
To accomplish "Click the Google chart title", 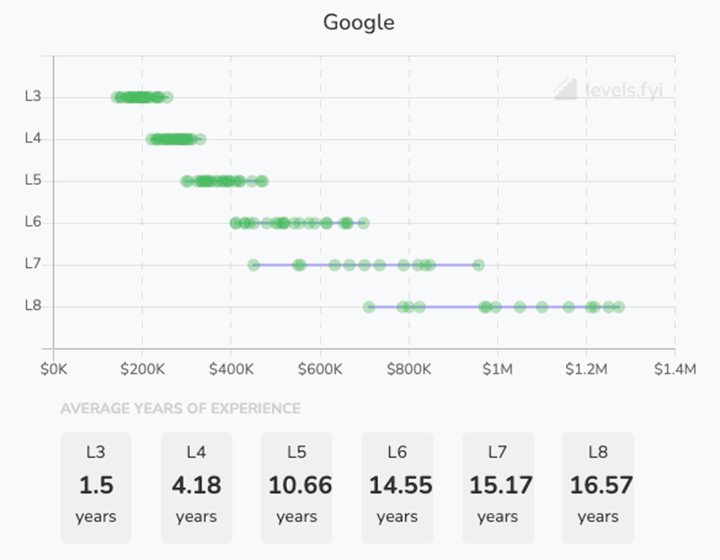I will [x=359, y=22].
